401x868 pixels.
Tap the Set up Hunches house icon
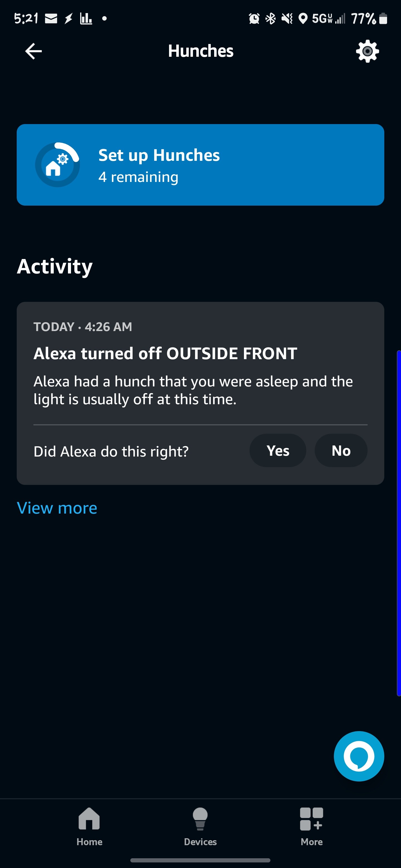pyautogui.click(x=57, y=165)
